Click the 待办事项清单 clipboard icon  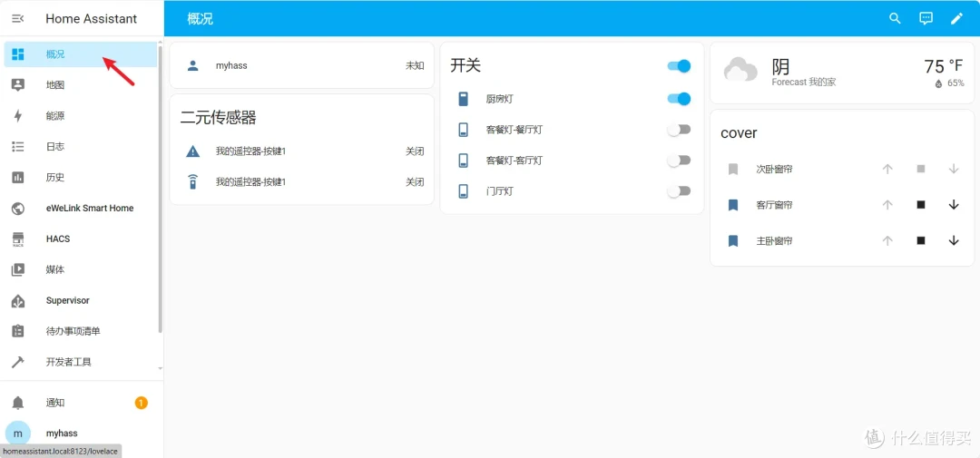(18, 331)
